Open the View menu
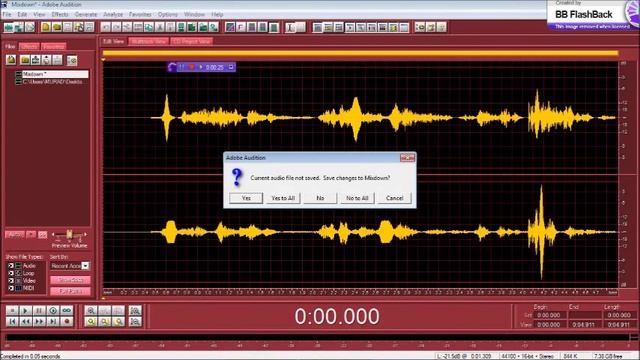Screen dimensions: 640x360 (x=39, y=14)
